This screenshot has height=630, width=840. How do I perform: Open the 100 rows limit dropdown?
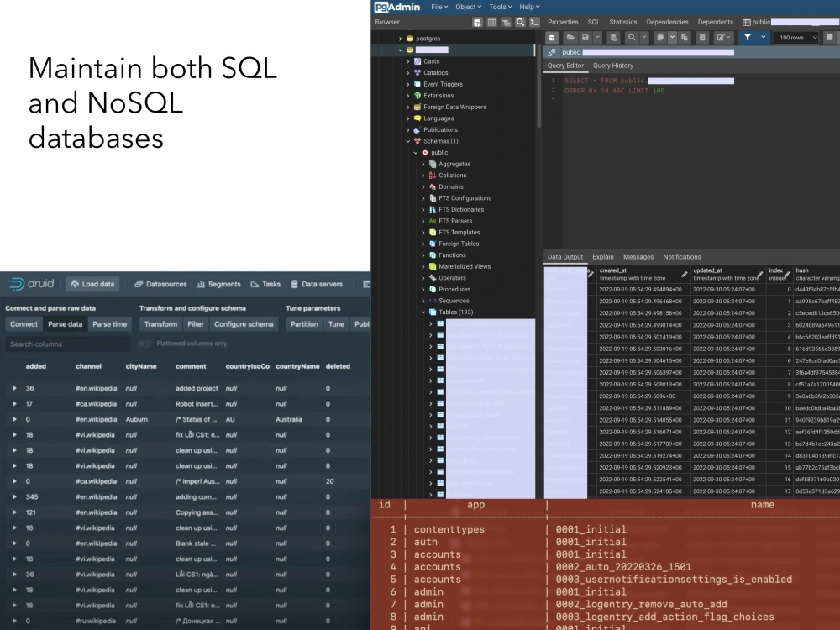[x=796, y=38]
